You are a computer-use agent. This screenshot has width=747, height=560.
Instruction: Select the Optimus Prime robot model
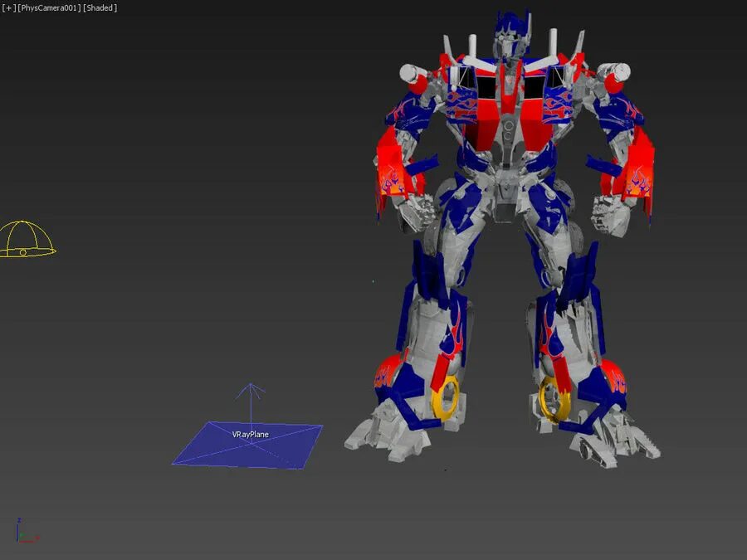[x=502, y=238]
